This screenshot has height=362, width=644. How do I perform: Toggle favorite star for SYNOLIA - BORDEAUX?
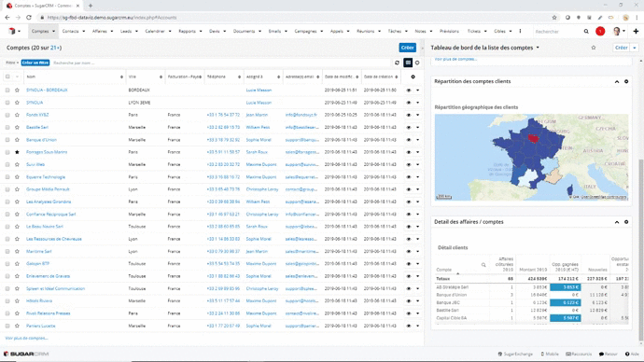pyautogui.click(x=17, y=90)
